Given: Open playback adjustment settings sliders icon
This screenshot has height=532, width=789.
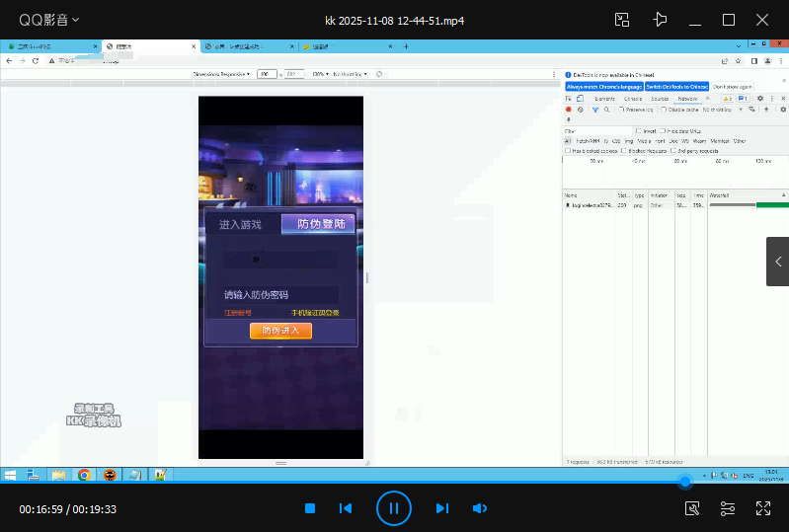Looking at the screenshot, I should click(x=728, y=508).
